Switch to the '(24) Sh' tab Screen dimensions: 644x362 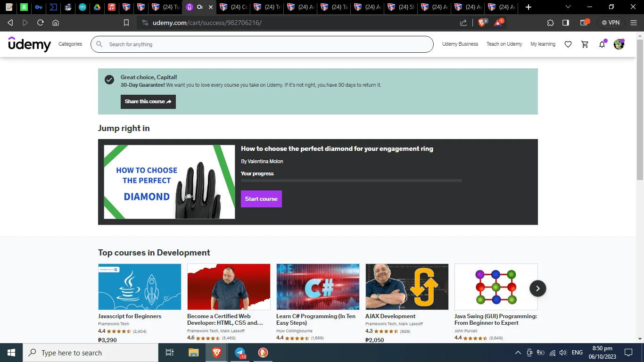click(x=401, y=7)
